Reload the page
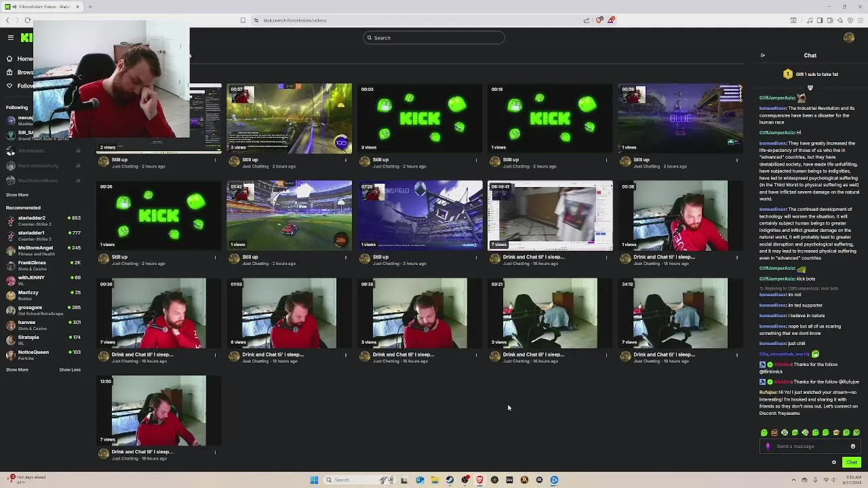Screen dimensions: 868x488 [x=27, y=20]
